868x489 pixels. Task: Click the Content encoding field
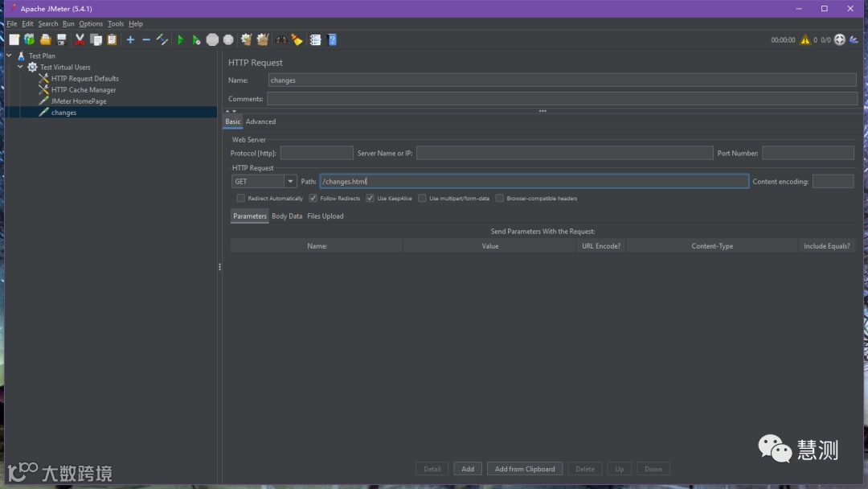click(833, 182)
